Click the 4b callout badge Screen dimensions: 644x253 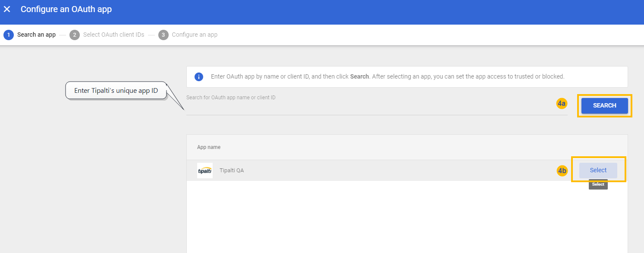tap(563, 171)
